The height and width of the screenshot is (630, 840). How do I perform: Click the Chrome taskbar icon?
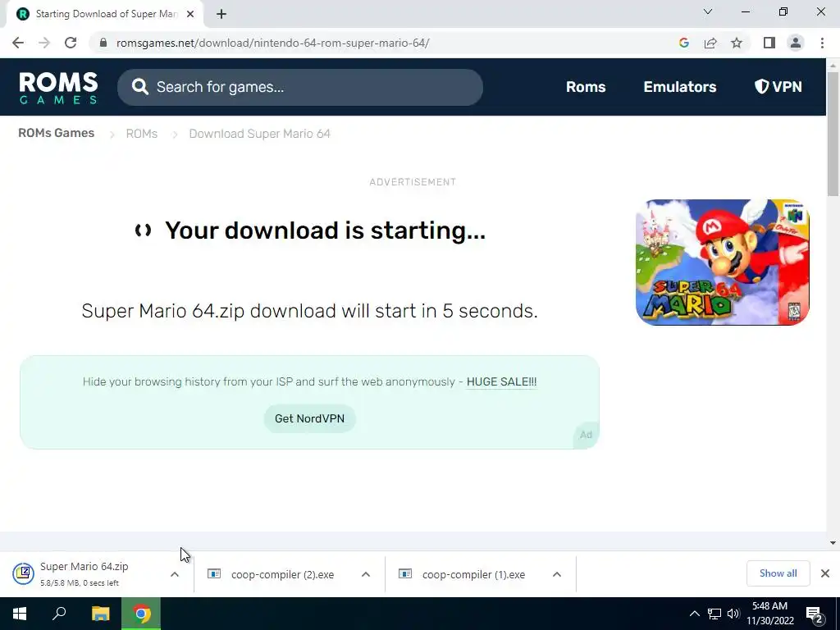(x=141, y=614)
